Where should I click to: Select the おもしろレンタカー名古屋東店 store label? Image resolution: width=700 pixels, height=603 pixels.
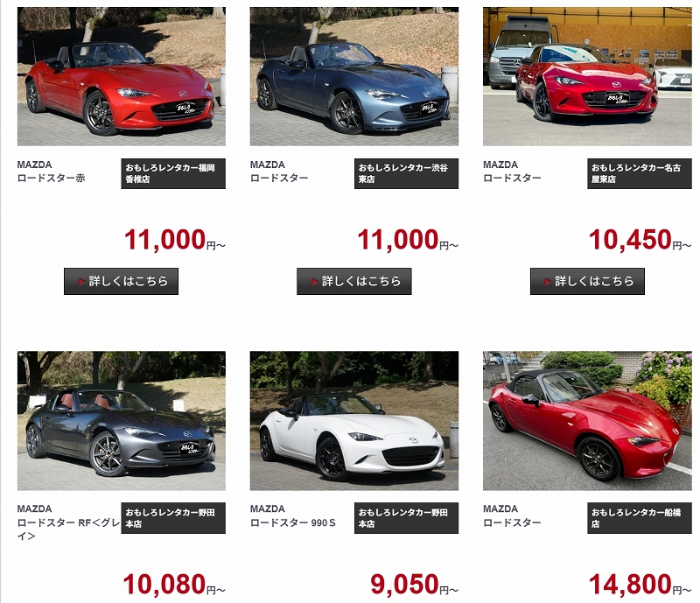(640, 173)
